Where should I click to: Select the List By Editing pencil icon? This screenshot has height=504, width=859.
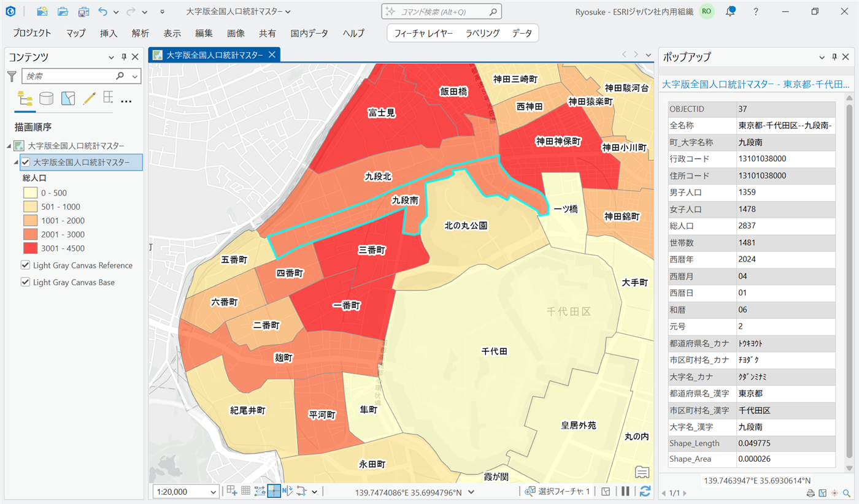89,99
